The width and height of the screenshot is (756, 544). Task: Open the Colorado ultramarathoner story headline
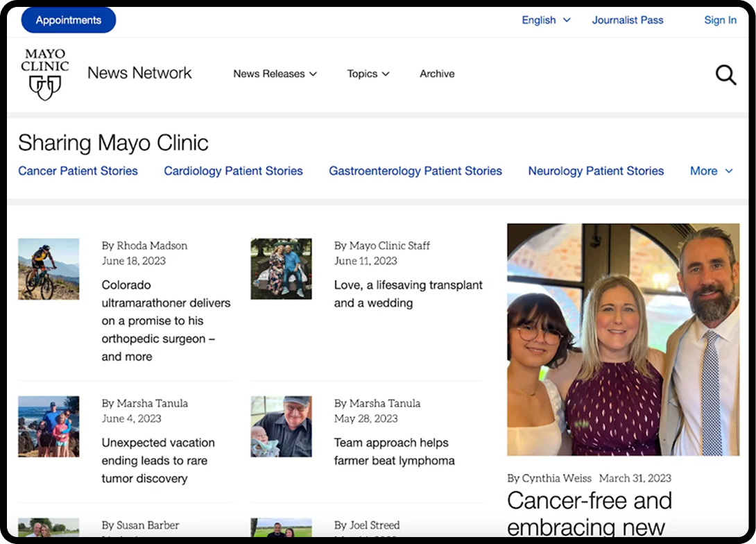pos(166,321)
